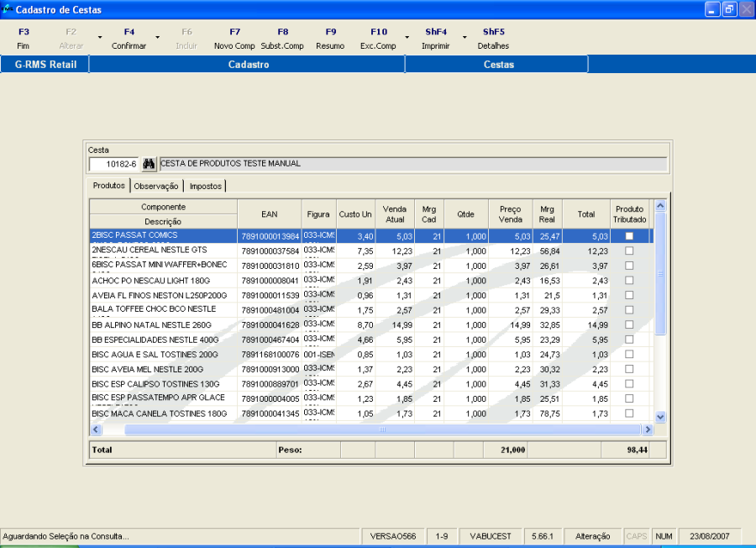This screenshot has height=548, width=756.
Task: Open ShF5 Detalhes from the toolbar
Action: coord(493,39)
